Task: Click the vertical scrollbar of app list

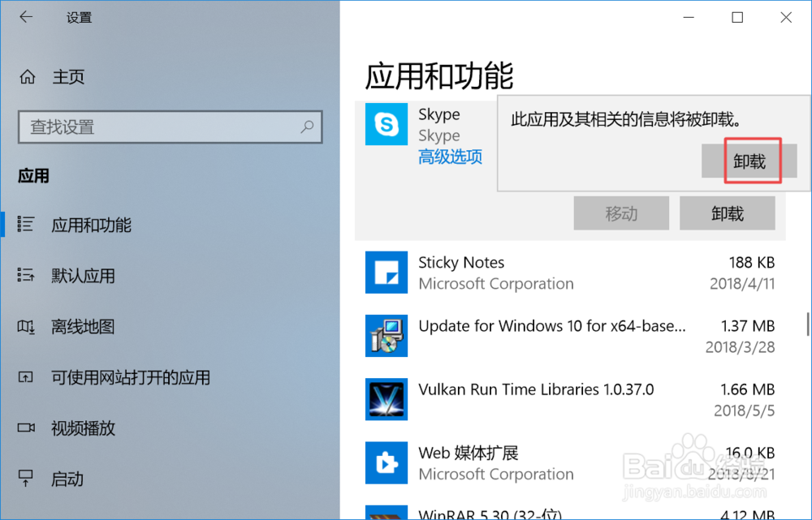Action: tap(807, 324)
